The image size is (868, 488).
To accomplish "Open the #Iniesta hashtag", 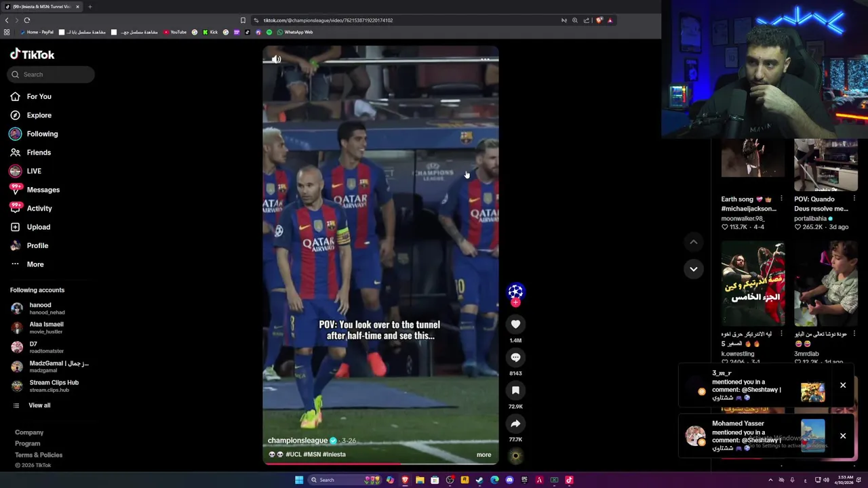I will (334, 455).
